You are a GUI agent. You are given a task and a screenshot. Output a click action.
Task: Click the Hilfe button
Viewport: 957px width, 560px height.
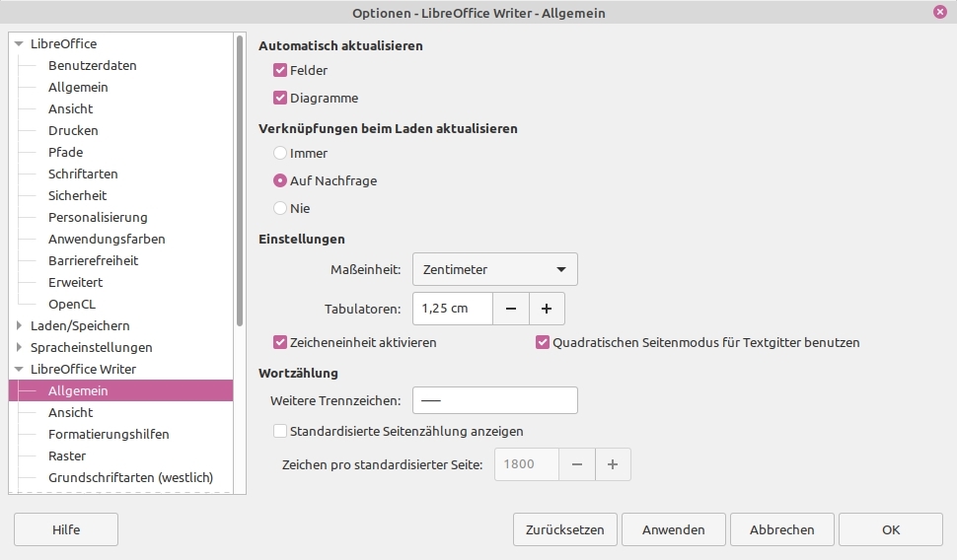point(66,529)
